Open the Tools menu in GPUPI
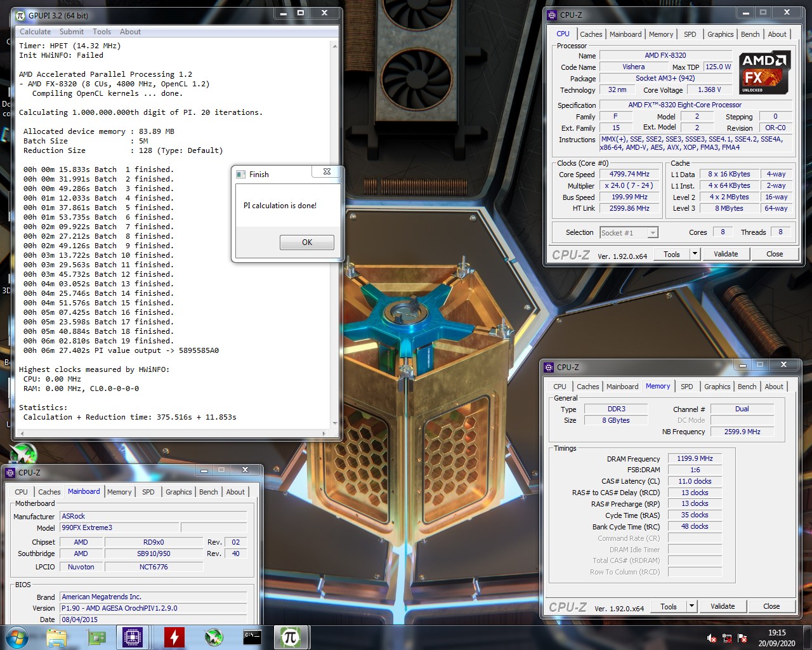Image resolution: width=812 pixels, height=650 pixels. tap(101, 32)
